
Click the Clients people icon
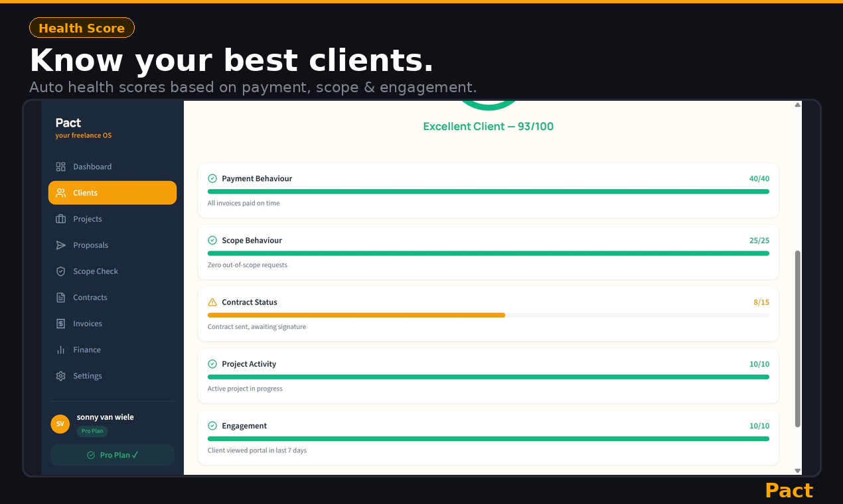click(60, 193)
